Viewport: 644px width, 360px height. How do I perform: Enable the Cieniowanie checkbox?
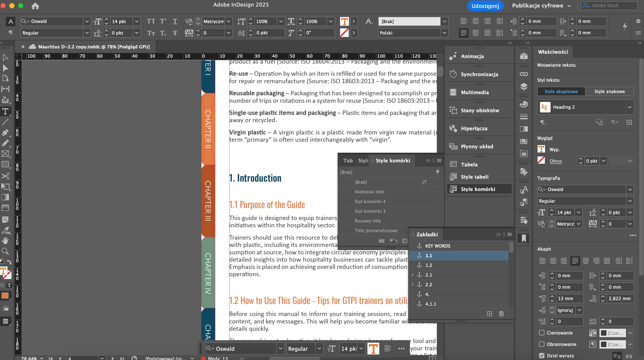[x=542, y=332]
